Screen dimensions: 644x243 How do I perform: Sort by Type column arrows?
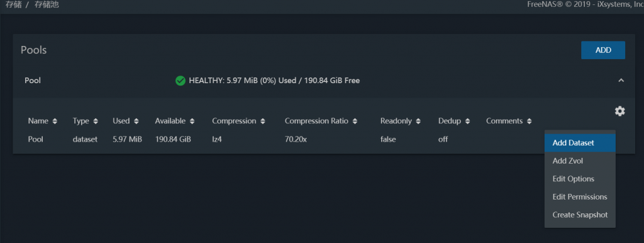pyautogui.click(x=96, y=121)
